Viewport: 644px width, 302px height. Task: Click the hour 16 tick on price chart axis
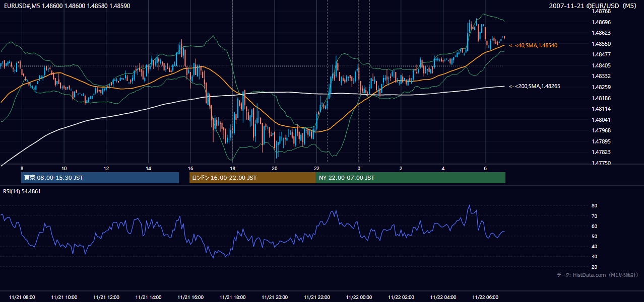pos(190,168)
